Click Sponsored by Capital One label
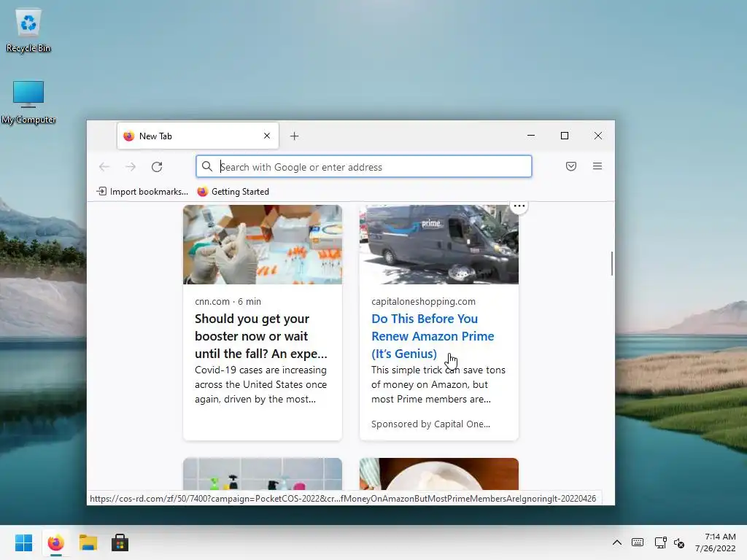The height and width of the screenshot is (560, 747). click(x=430, y=424)
